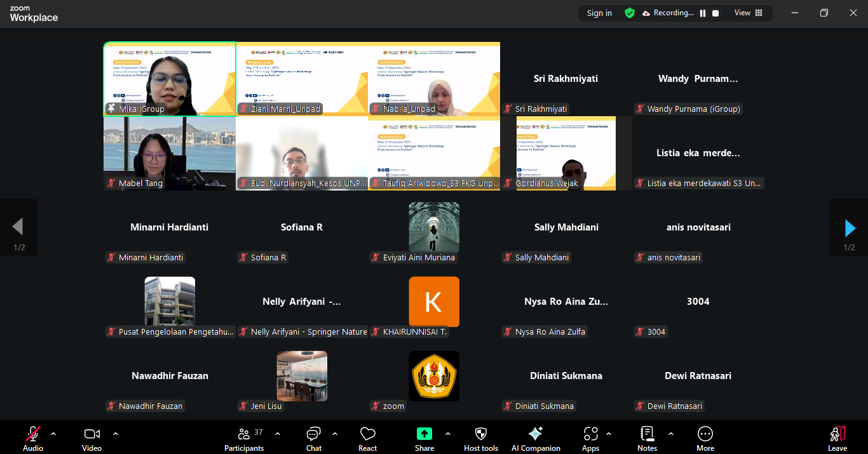This screenshot has width=868, height=454.
Task: Open the Notes icon
Action: pos(647,434)
